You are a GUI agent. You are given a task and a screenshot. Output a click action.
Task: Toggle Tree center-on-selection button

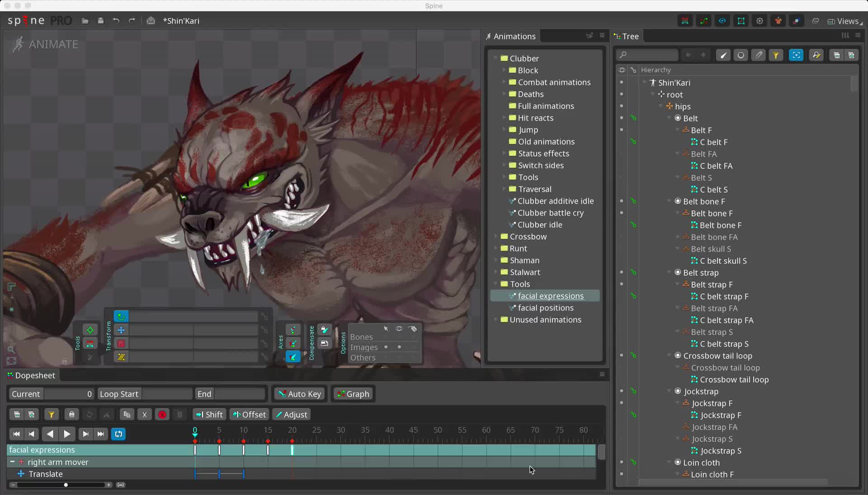point(796,55)
